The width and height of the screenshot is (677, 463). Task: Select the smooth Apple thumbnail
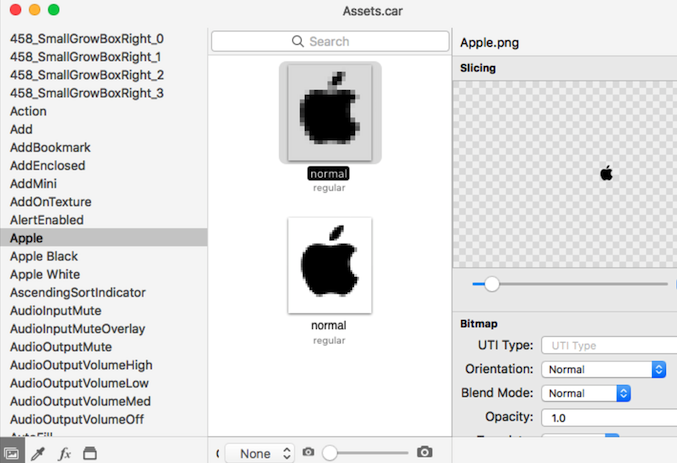pyautogui.click(x=330, y=265)
